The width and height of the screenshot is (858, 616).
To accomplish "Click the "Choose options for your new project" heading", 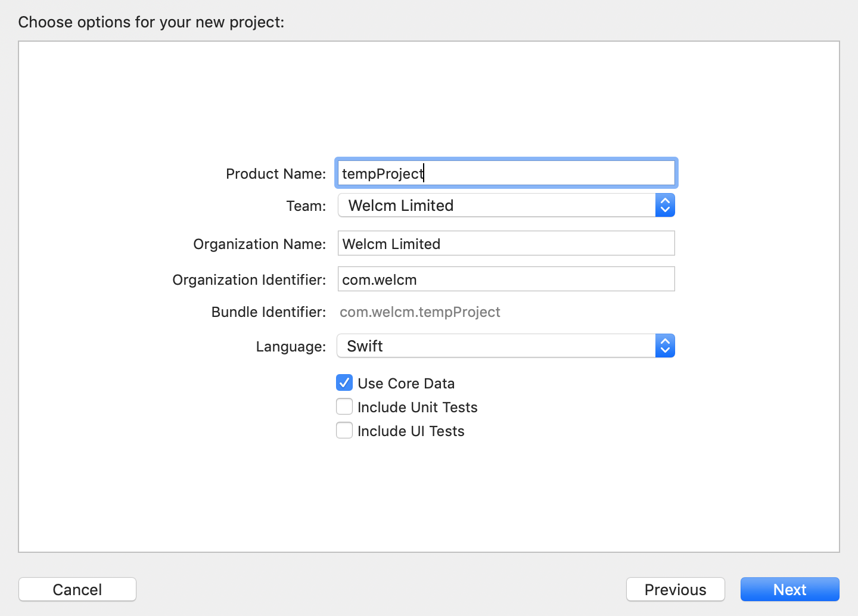I will (151, 22).
